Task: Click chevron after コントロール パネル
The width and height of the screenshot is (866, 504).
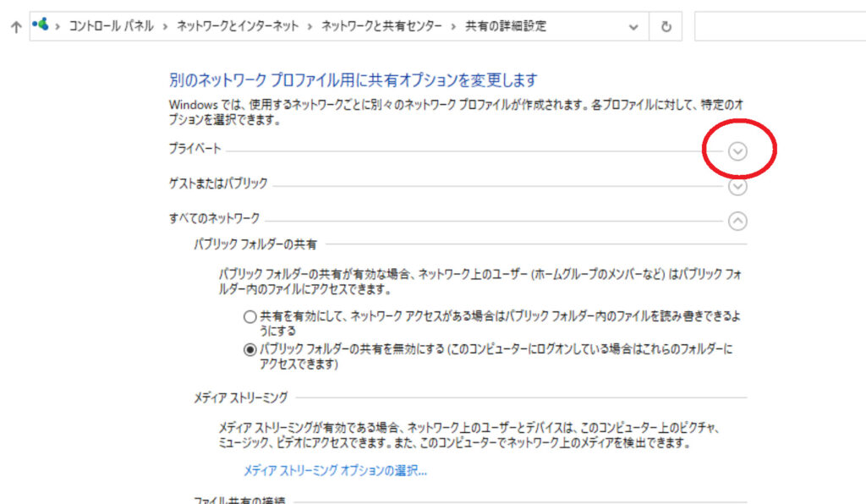Action: click(x=164, y=26)
